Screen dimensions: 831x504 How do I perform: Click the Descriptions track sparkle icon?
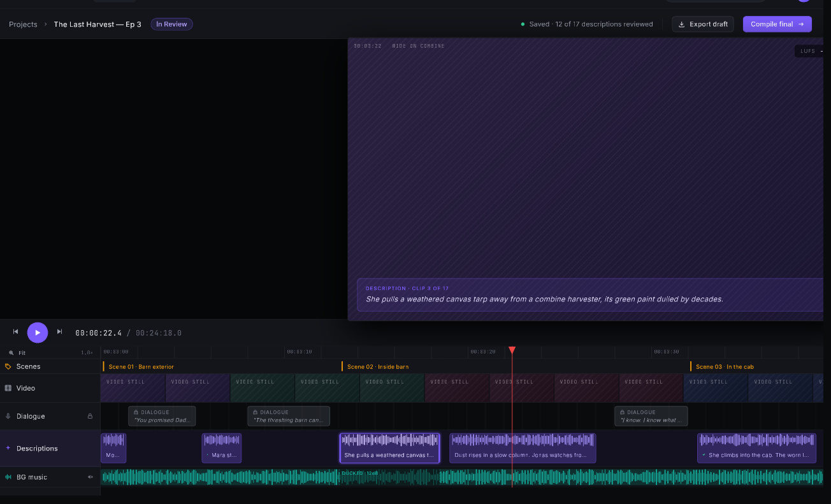click(x=8, y=448)
